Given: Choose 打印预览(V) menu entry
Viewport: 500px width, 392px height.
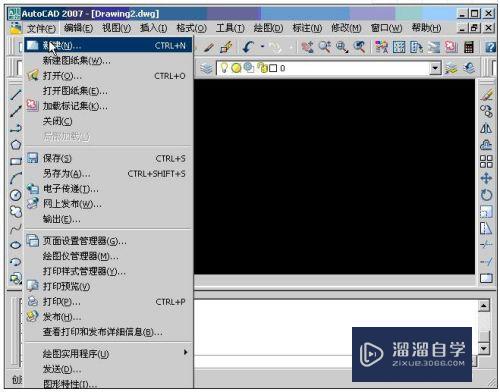Looking at the screenshot, I should tap(108, 286).
